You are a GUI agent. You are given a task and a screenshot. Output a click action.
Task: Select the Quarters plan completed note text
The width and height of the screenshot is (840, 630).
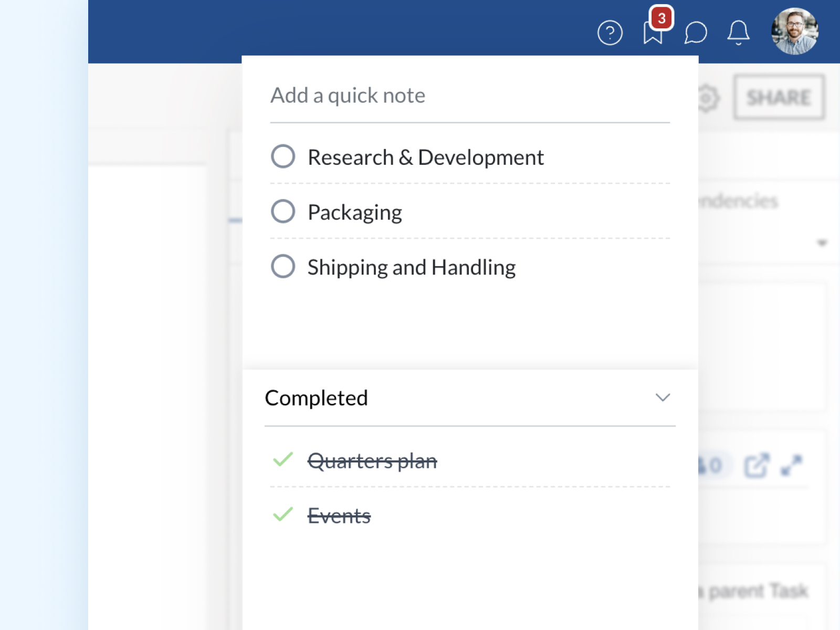pyautogui.click(x=372, y=461)
